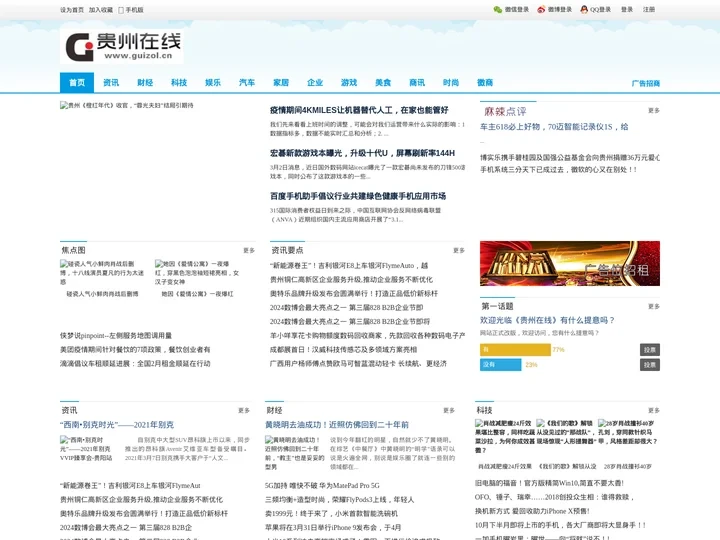Open 资讯要点 item 奥特乐品牌升级发布会圆满举行
Screen dimensions: 720x540
(354, 294)
